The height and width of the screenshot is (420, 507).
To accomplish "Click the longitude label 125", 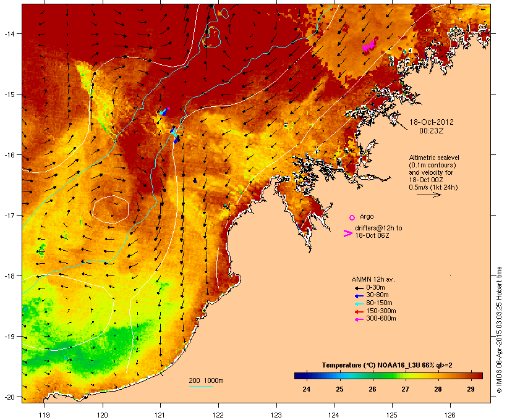I will pos(392,415).
